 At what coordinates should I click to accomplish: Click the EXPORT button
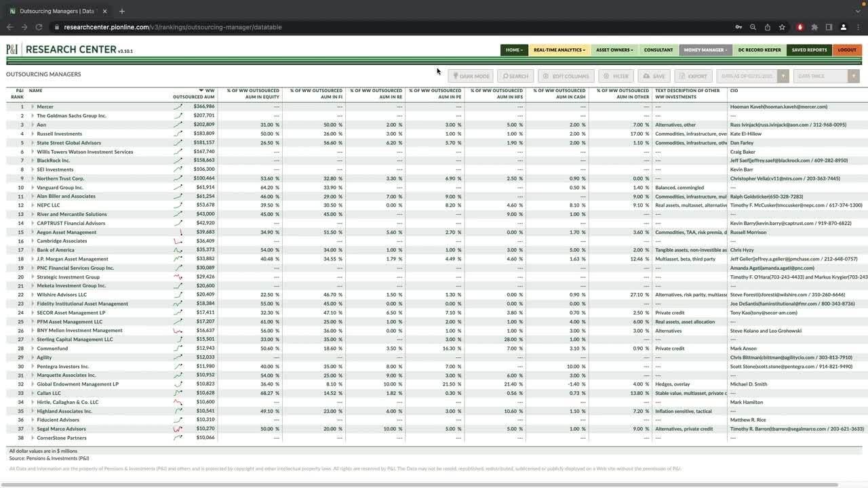[x=693, y=76]
